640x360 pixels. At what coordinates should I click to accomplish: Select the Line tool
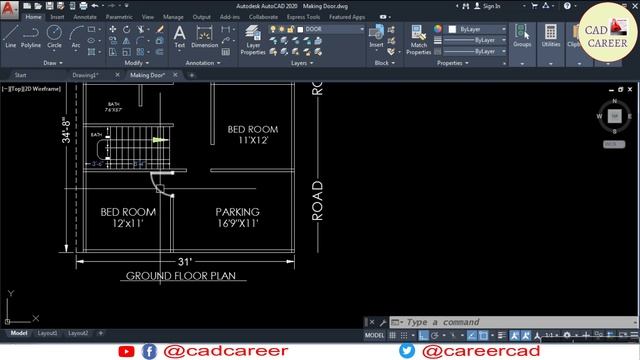coord(11,36)
